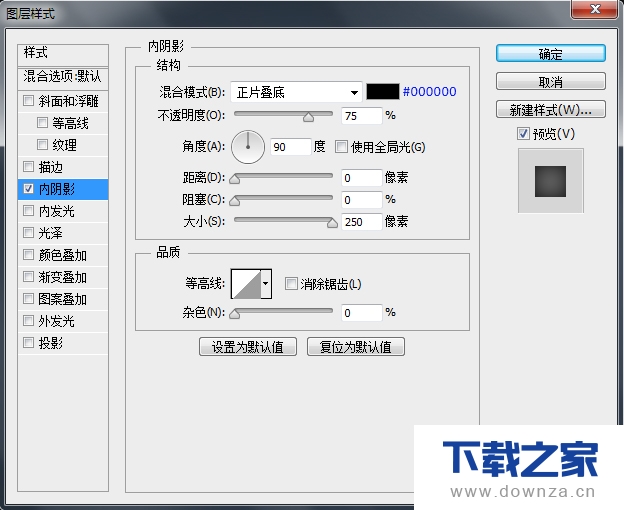Open the 渐变叠加 settings label
Screen dimensions: 624x510
click(x=62, y=277)
